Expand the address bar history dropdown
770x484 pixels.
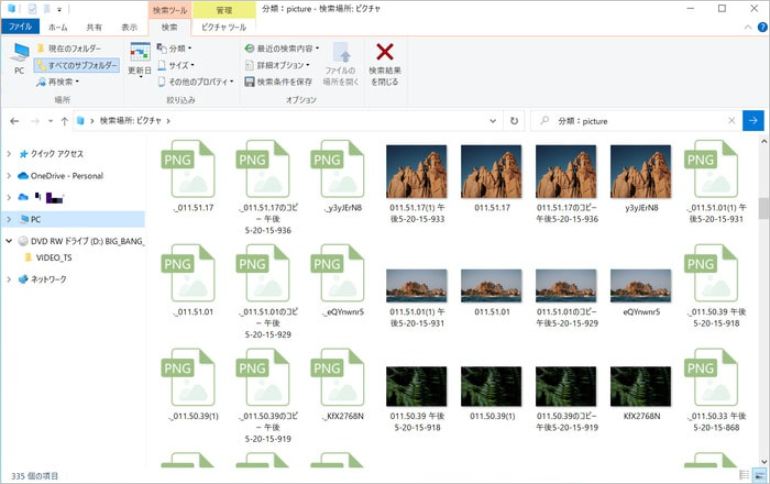click(493, 121)
